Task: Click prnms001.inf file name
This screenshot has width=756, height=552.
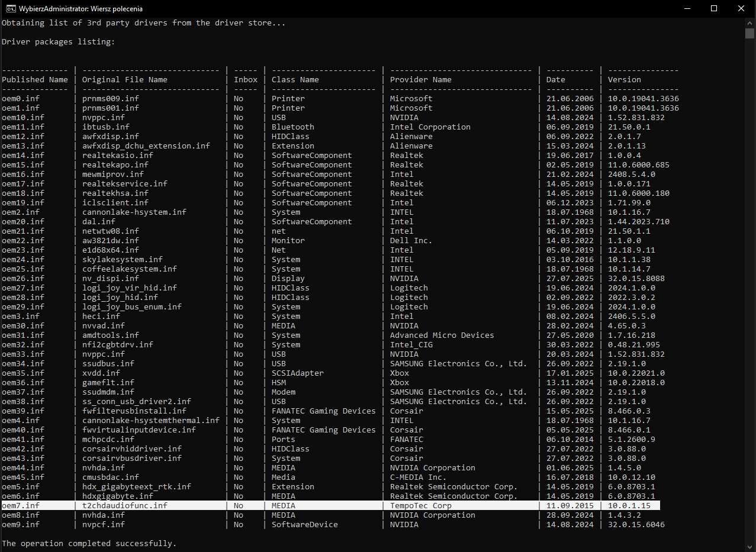Action: click(111, 108)
